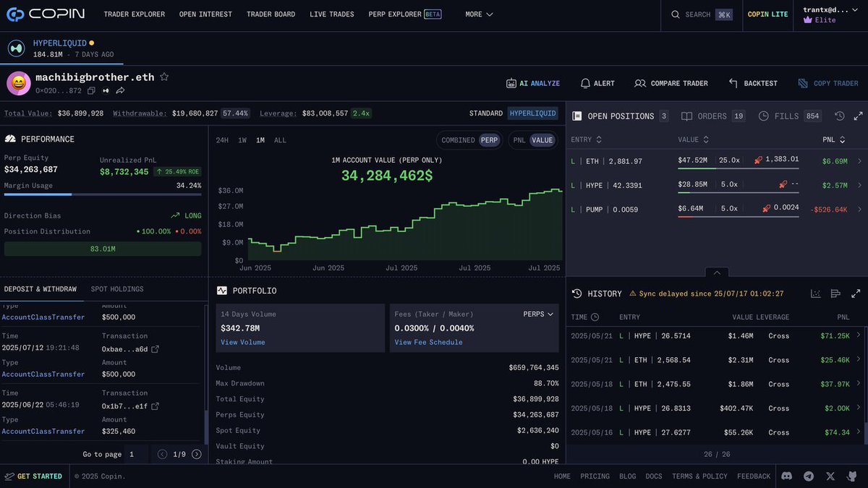Click the Margin Usage progress bar
The width and height of the screenshot is (868, 488).
click(103, 194)
